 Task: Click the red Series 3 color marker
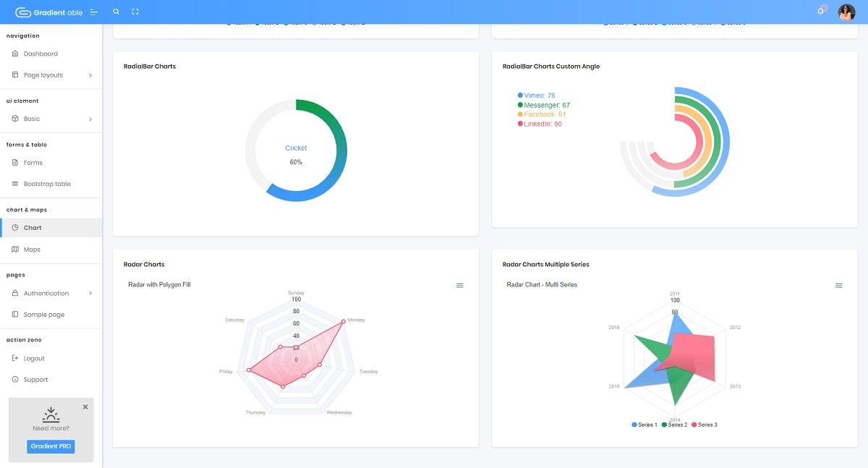[692, 425]
